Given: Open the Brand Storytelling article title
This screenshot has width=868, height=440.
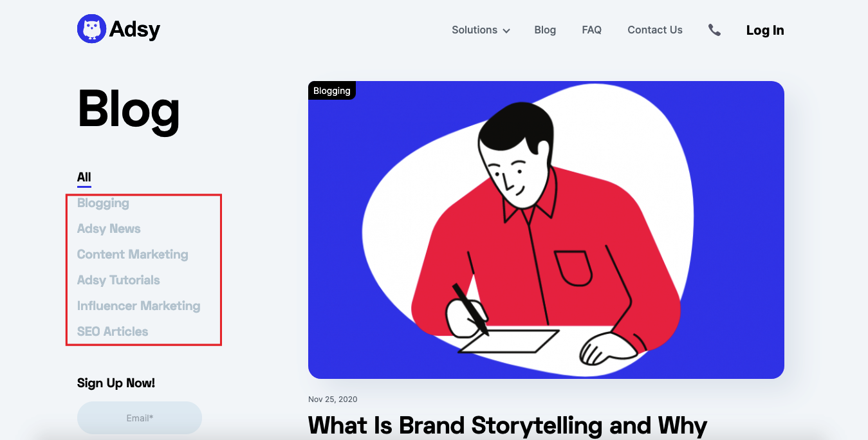Looking at the screenshot, I should (508, 426).
